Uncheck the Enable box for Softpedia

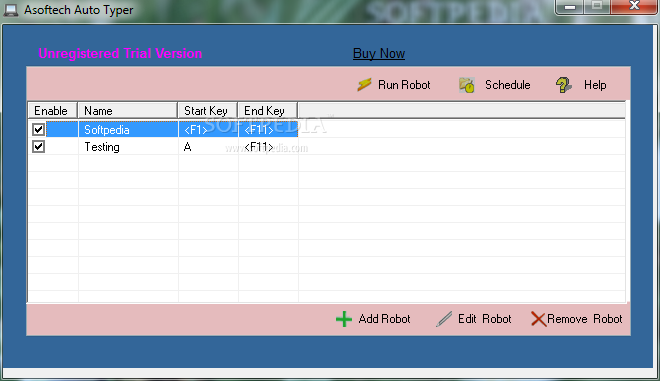38,129
